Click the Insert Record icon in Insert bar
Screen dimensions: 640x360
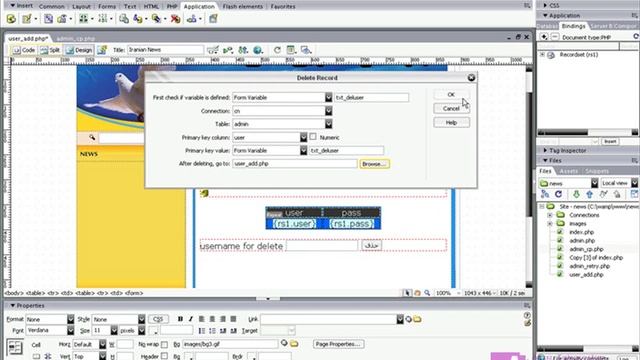[138, 19]
